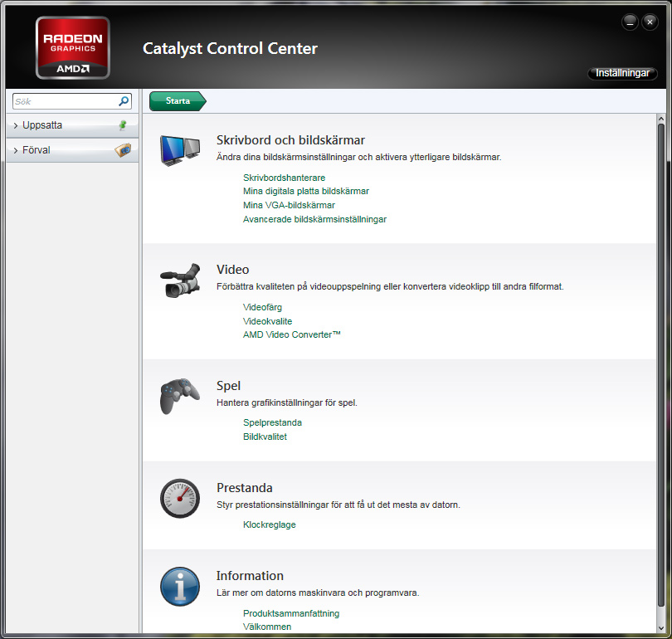The image size is (672, 639).
Task: Click the Förval presets icon
Action: [x=123, y=150]
